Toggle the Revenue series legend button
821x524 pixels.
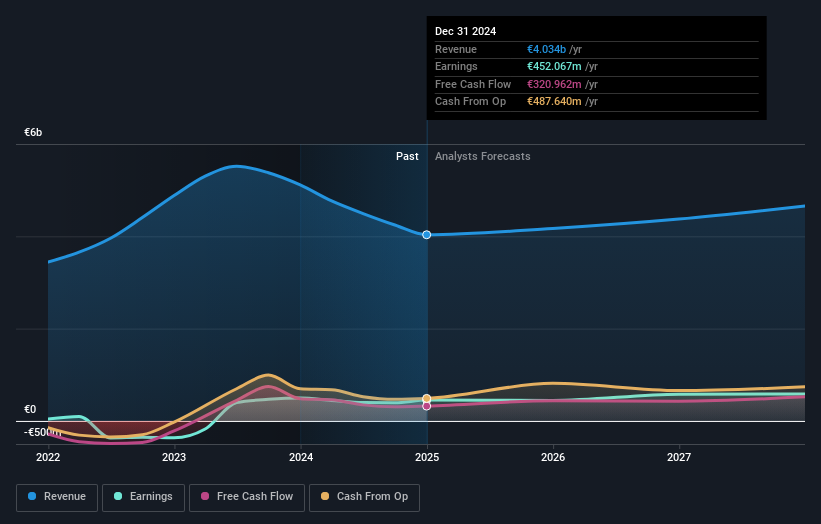[x=57, y=497]
